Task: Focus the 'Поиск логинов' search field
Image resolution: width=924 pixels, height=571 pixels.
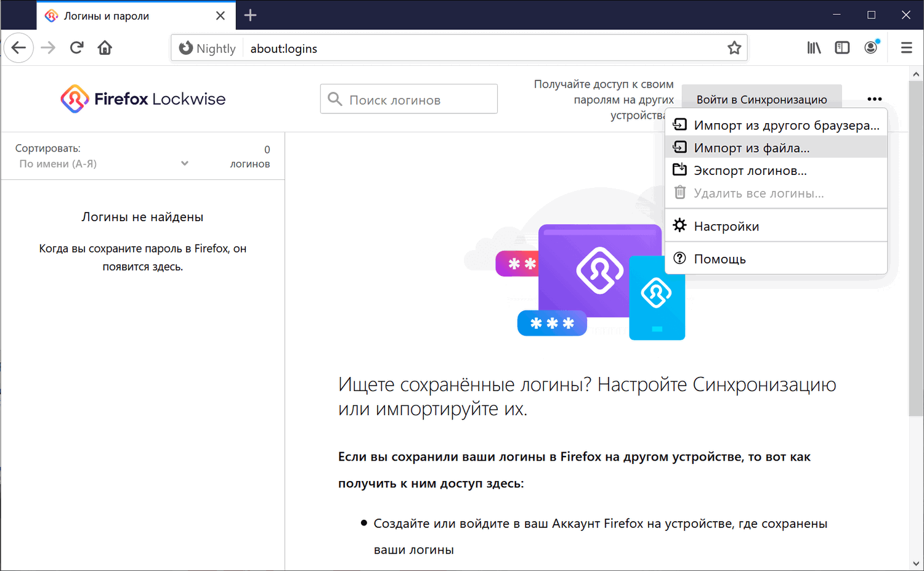Action: [x=409, y=99]
